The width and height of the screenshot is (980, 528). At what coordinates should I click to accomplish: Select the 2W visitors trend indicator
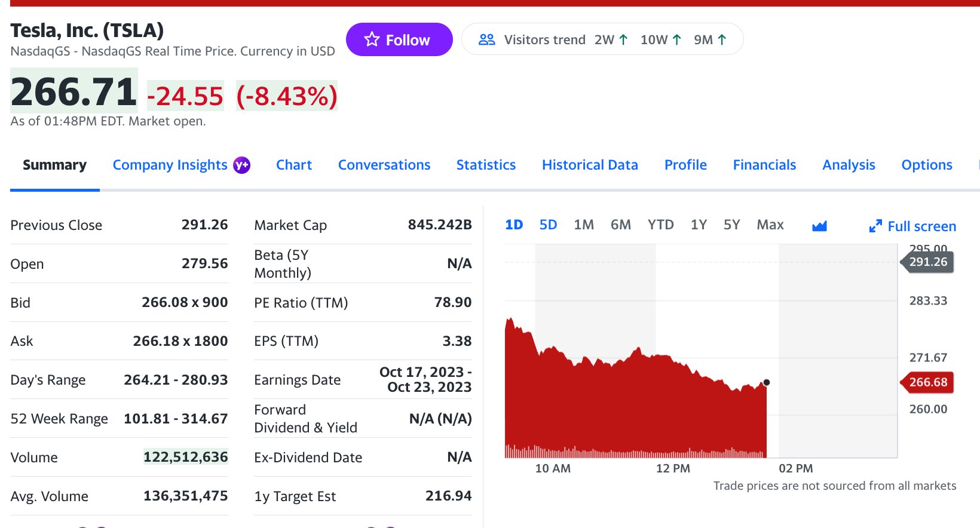[x=611, y=39]
